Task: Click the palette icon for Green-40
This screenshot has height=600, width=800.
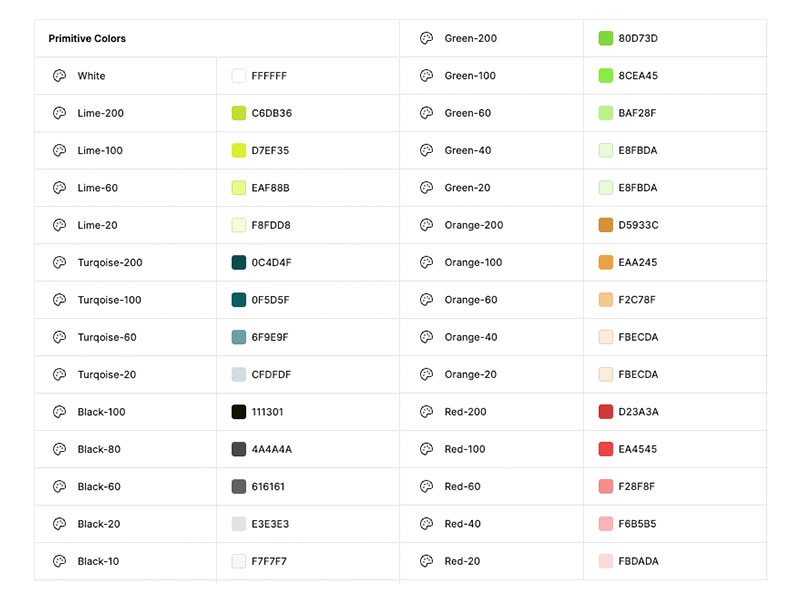Action: [426, 150]
